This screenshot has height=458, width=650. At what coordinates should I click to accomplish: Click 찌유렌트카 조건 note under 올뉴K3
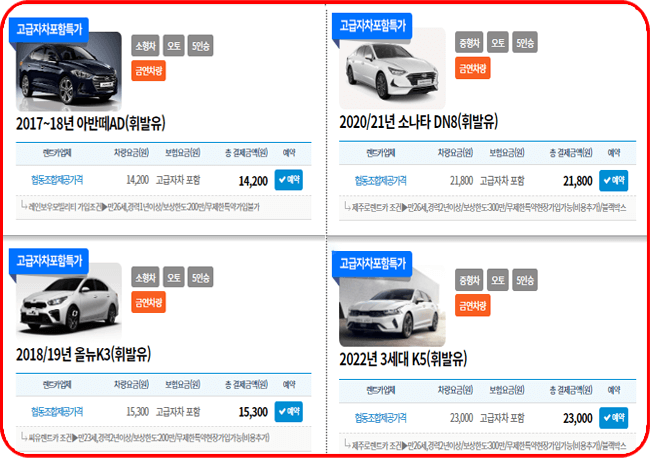click(x=149, y=437)
